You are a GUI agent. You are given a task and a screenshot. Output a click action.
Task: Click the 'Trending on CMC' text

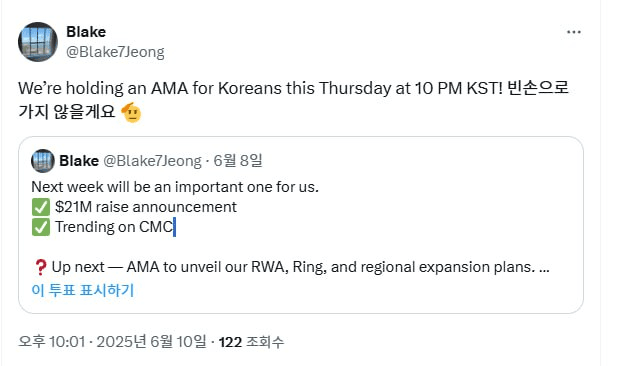[114, 227]
